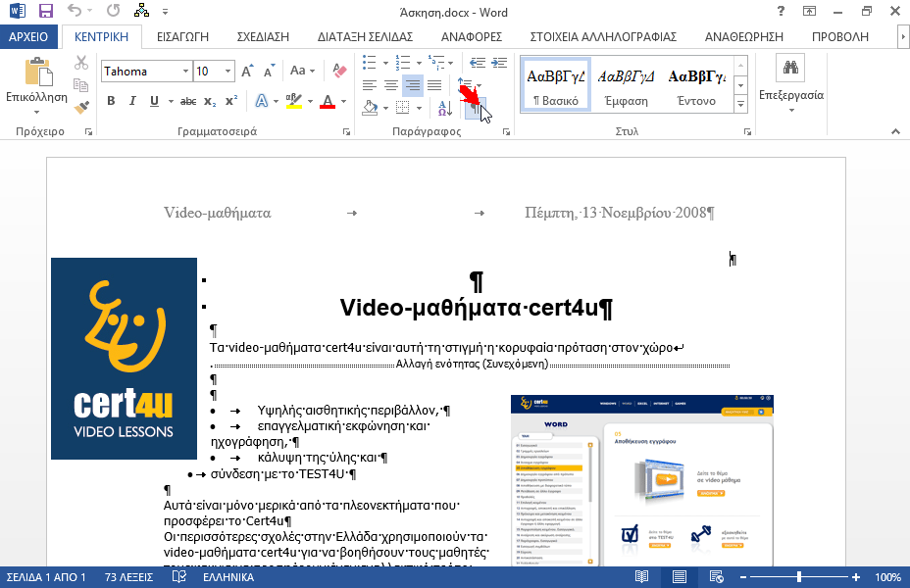Switch to Web Layout view in status bar
This screenshot has height=588, width=910.
(x=717, y=577)
